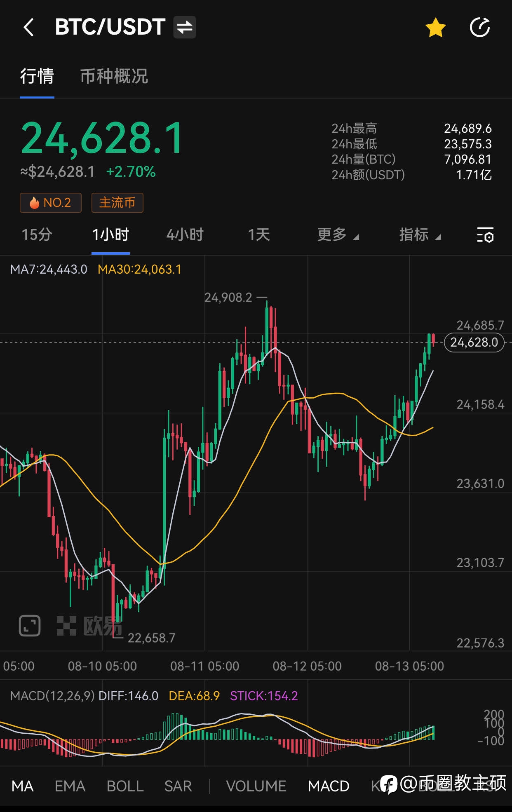Tap the back arrow icon
The width and height of the screenshot is (512, 812).
[28, 28]
